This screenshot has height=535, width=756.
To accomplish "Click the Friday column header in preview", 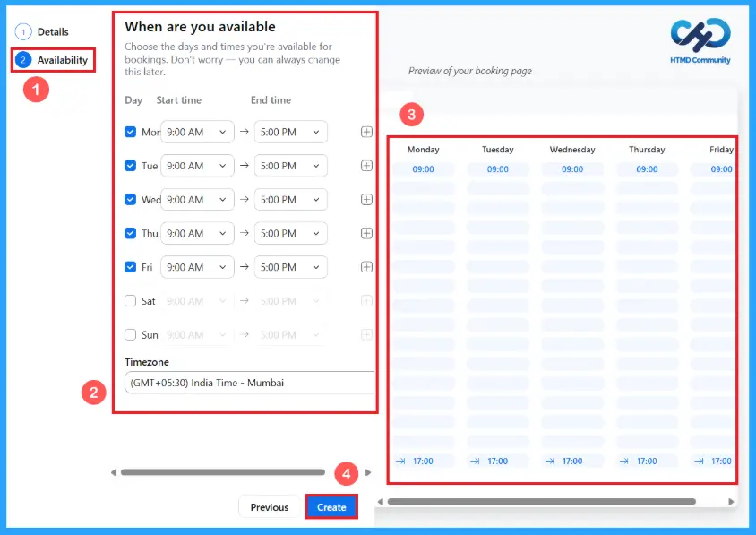I will [721, 150].
